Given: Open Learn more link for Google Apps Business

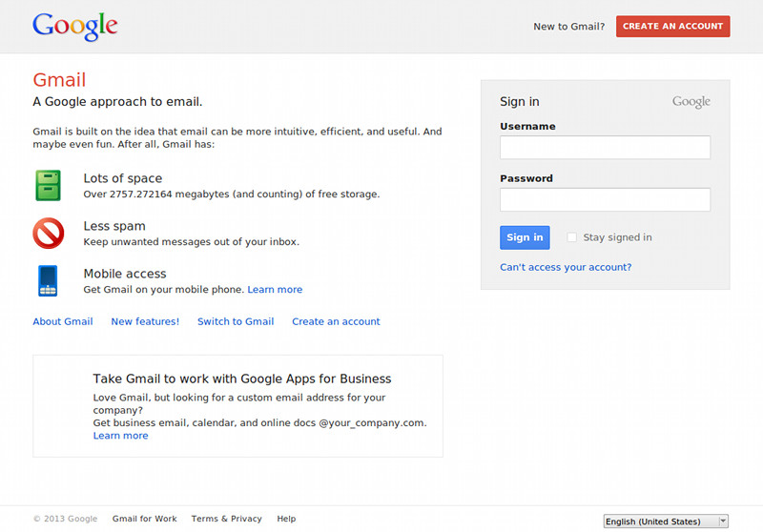Looking at the screenshot, I should click(x=121, y=436).
